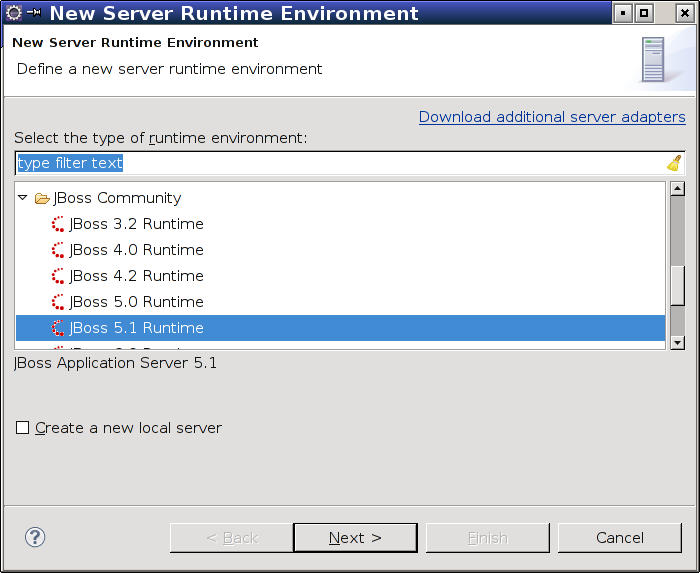Image resolution: width=700 pixels, height=573 pixels.
Task: Open the help question mark icon
Action: [x=35, y=537]
